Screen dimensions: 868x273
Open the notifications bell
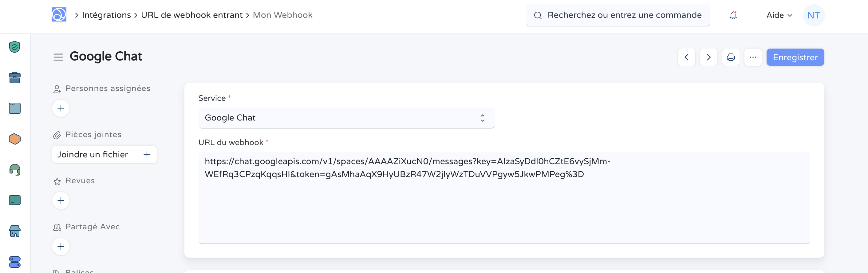point(733,15)
